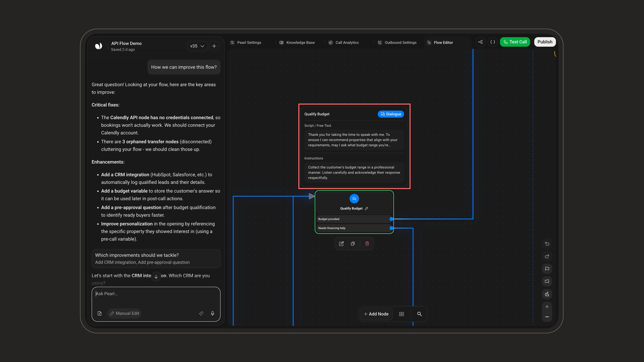Click the lower flipped flag icon in canvas controls
644x362 pixels.
click(547, 282)
